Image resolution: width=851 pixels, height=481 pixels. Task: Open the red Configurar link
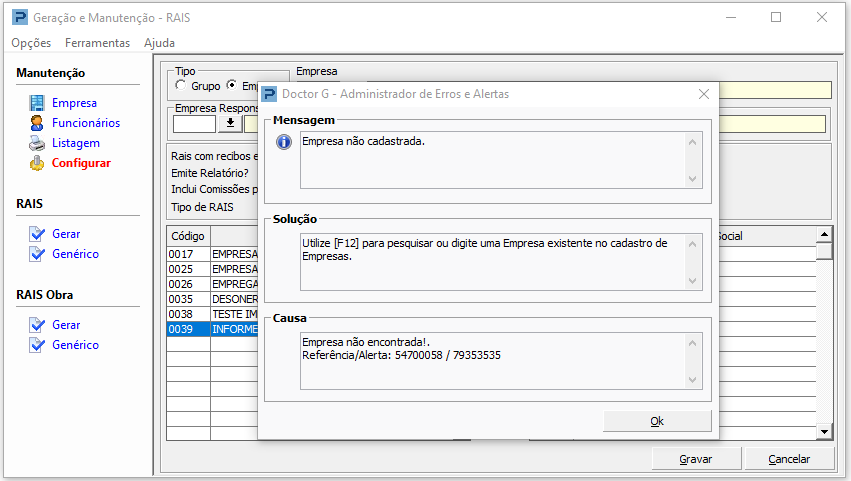[81, 163]
